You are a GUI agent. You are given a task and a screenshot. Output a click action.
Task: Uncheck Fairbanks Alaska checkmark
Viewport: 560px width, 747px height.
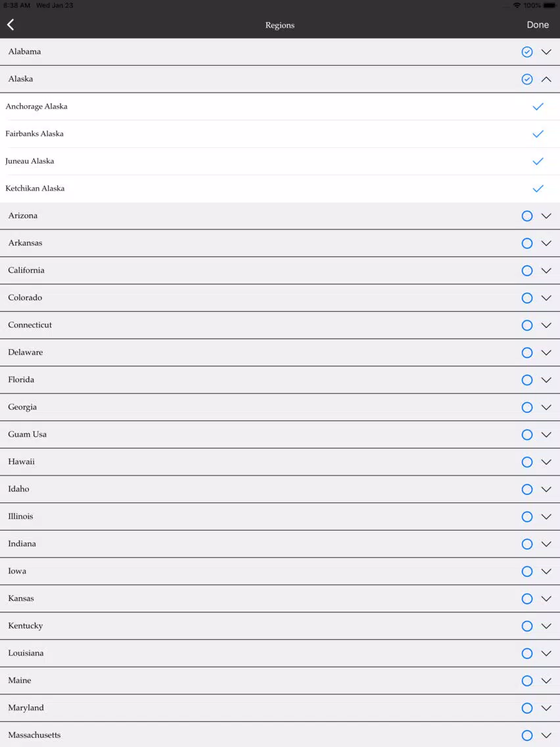pos(538,134)
